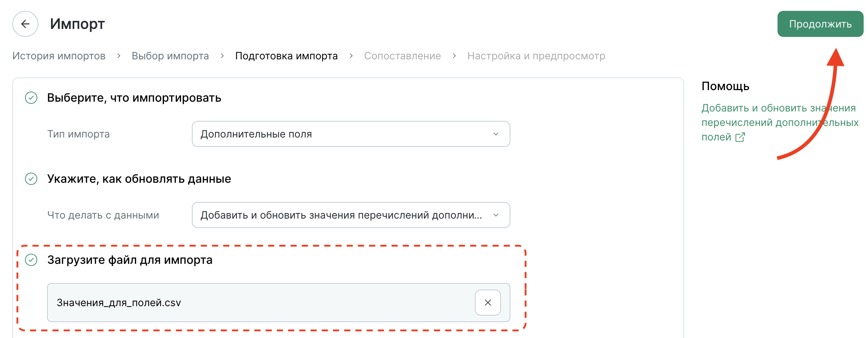Go back using the arrow button
This screenshot has width=868, height=338.
click(x=25, y=24)
